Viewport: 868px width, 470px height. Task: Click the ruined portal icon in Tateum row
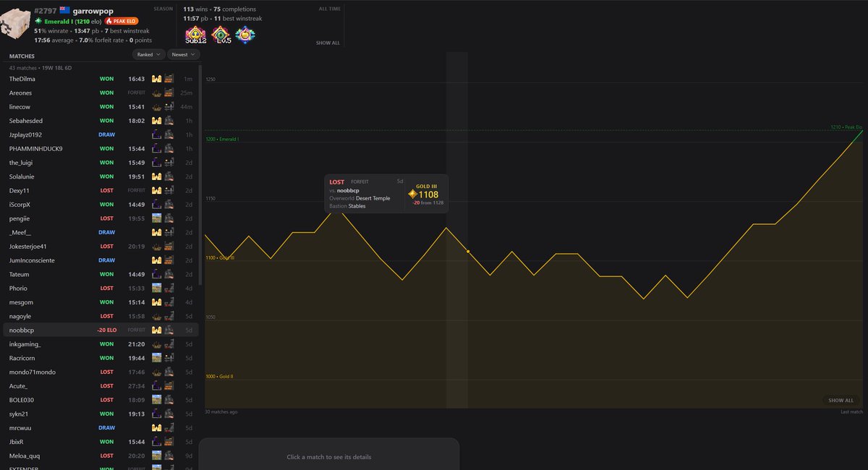tap(156, 274)
